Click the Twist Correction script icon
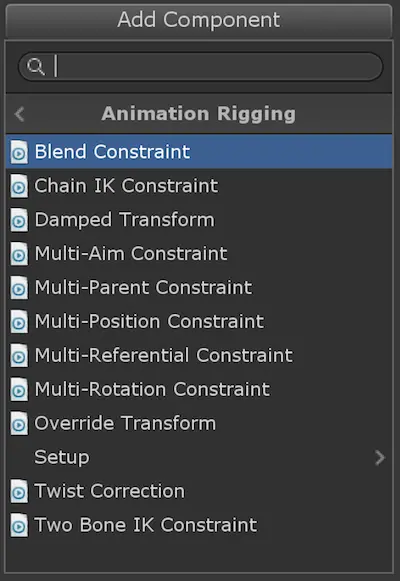 coord(19,491)
